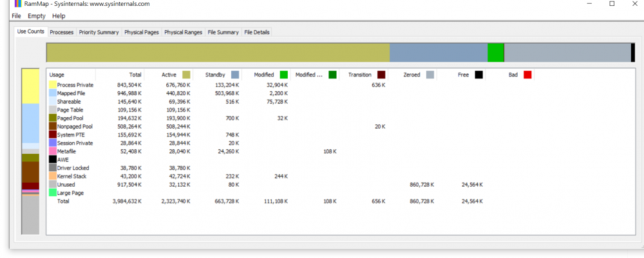This screenshot has width=644, height=258.
Task: Click the Standby column color swatch
Action: 235,75
